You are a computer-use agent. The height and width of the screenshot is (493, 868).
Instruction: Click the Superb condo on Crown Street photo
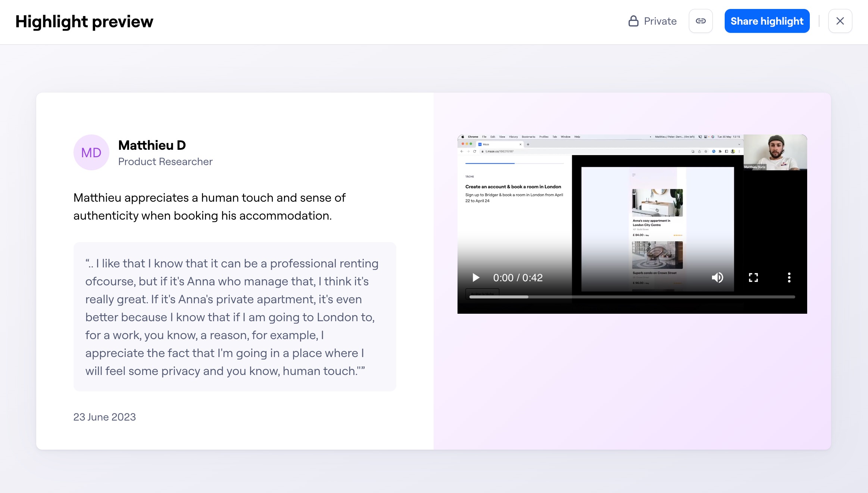point(657,255)
